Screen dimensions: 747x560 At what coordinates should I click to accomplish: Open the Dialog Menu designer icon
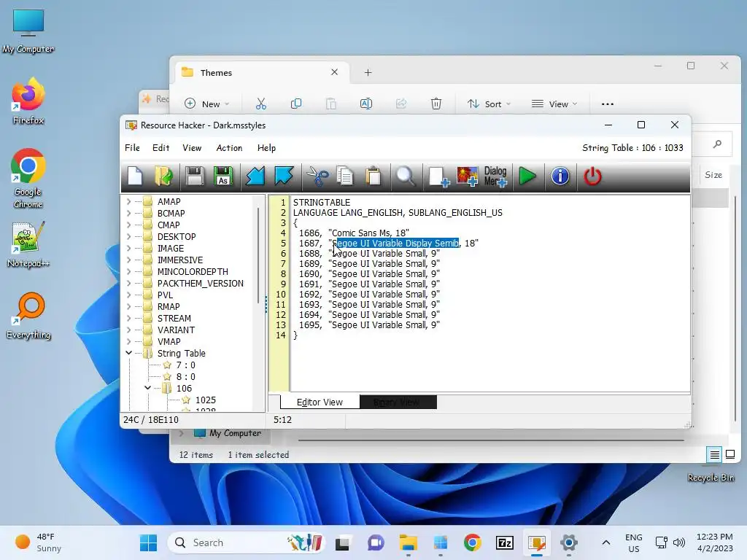coord(495,176)
